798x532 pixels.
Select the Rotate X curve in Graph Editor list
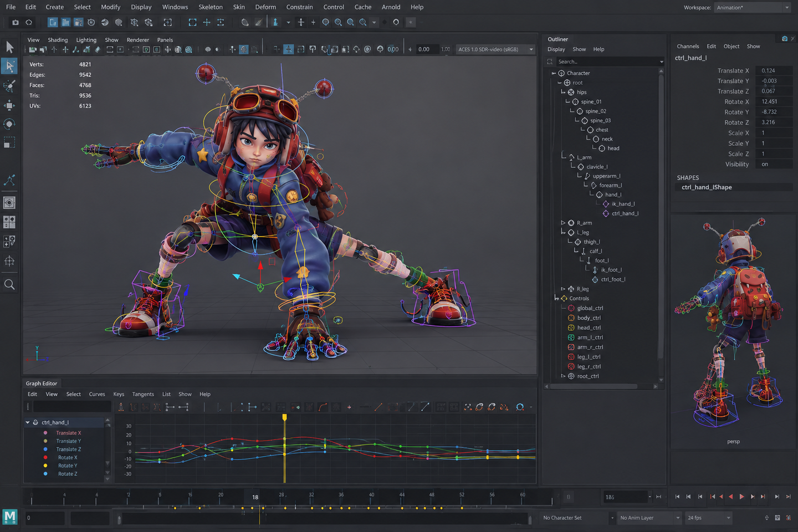pyautogui.click(x=68, y=458)
